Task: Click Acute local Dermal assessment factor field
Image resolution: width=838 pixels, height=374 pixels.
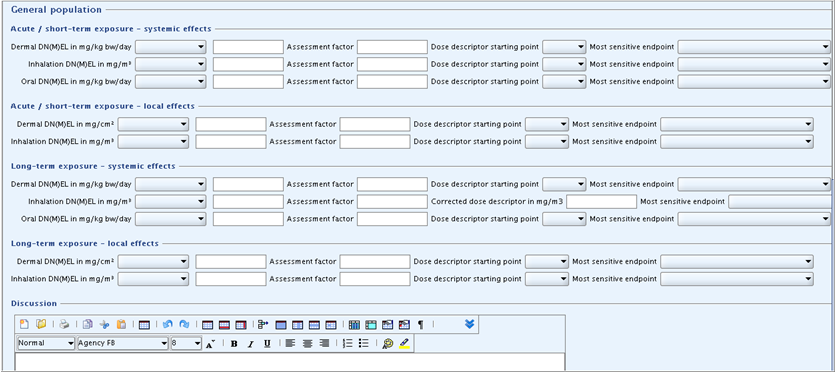Action: pyautogui.click(x=375, y=124)
